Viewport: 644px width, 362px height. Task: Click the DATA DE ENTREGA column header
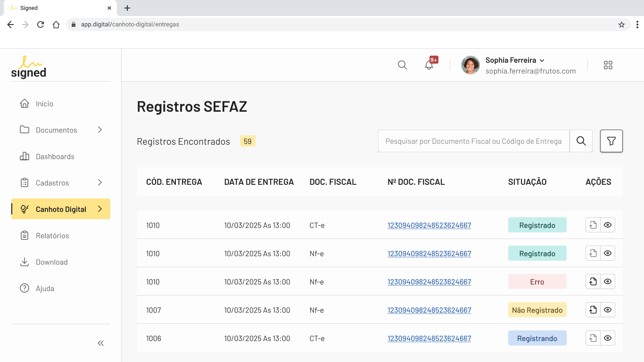pos(259,182)
